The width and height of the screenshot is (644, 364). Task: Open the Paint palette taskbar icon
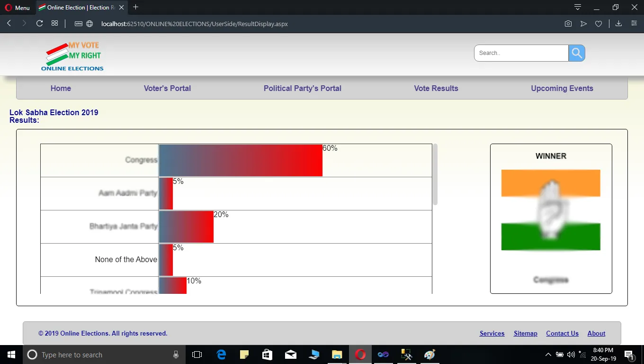click(x=429, y=355)
